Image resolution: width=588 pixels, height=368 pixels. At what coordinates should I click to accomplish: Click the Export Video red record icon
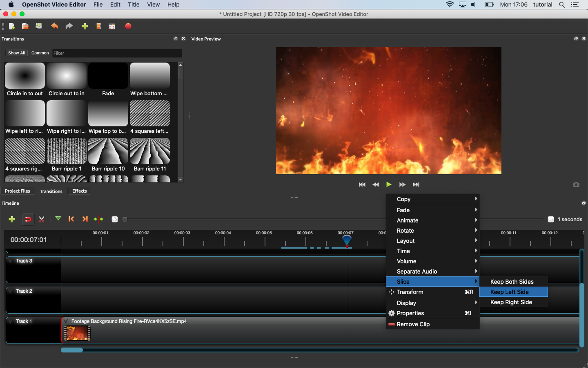point(128,26)
